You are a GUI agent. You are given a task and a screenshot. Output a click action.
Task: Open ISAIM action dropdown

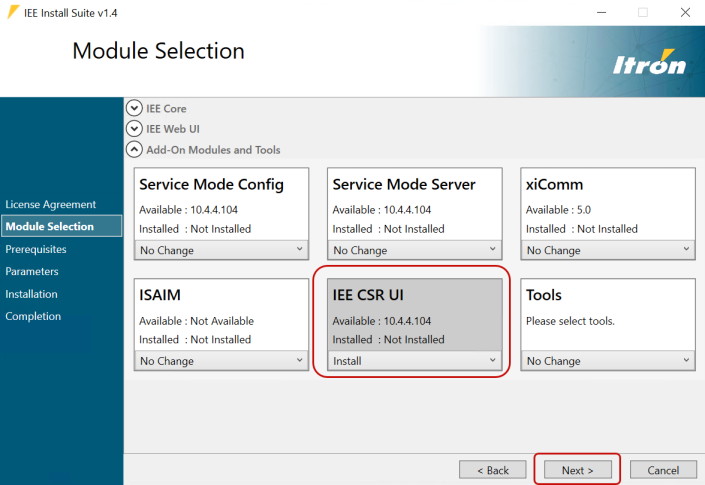tap(221, 360)
